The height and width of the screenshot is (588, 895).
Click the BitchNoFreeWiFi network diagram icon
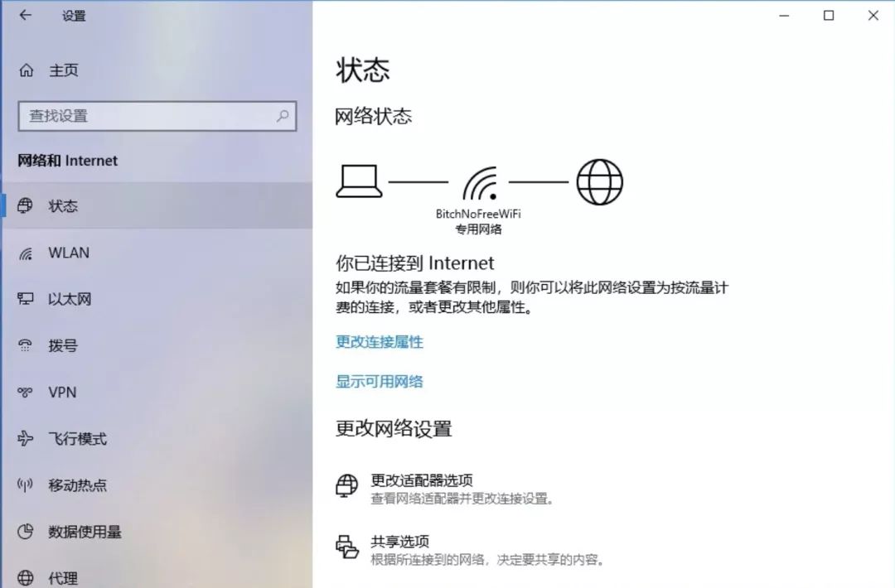click(x=479, y=184)
